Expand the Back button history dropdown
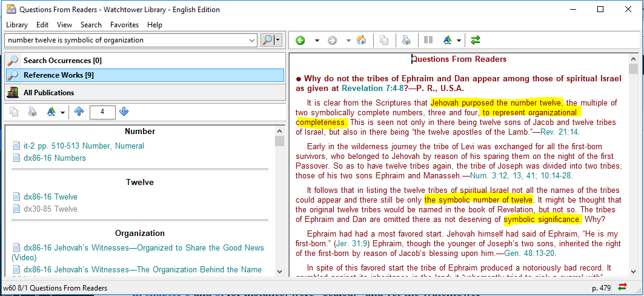This screenshot has width=644, height=296. [316, 40]
